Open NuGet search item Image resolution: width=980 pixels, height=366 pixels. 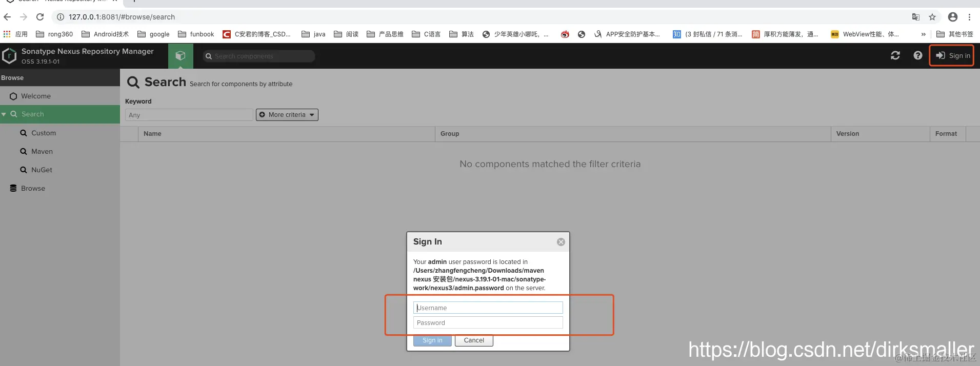point(60,170)
